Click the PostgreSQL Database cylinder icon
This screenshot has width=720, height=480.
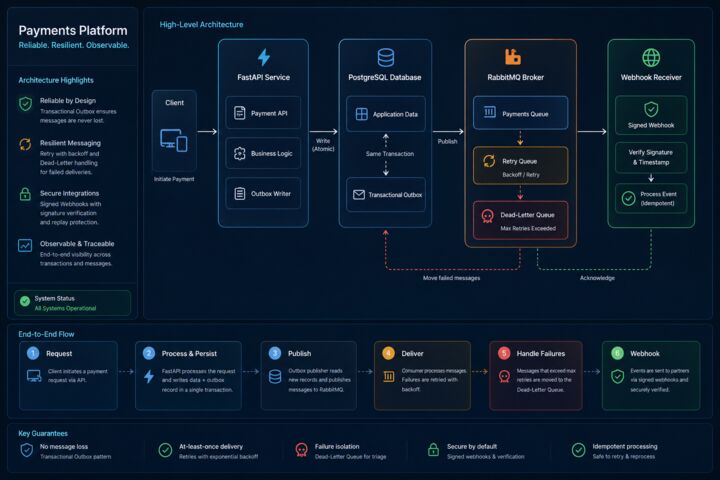pos(385,58)
